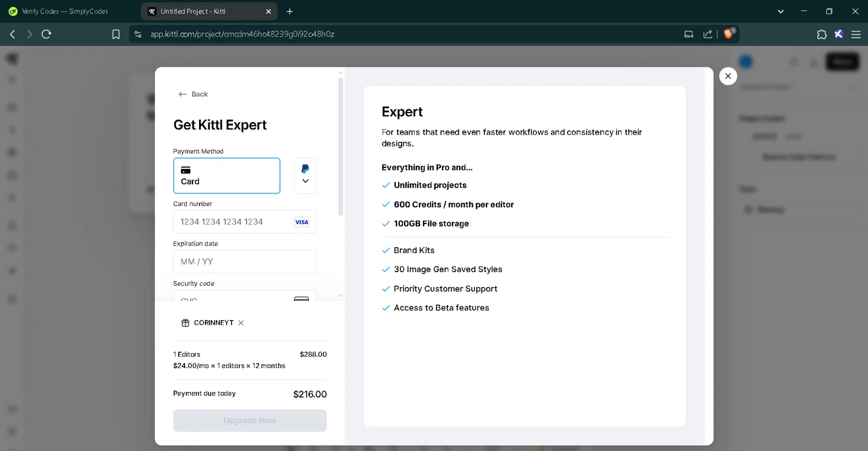
Task: Bookmark this page
Action: coord(116,34)
